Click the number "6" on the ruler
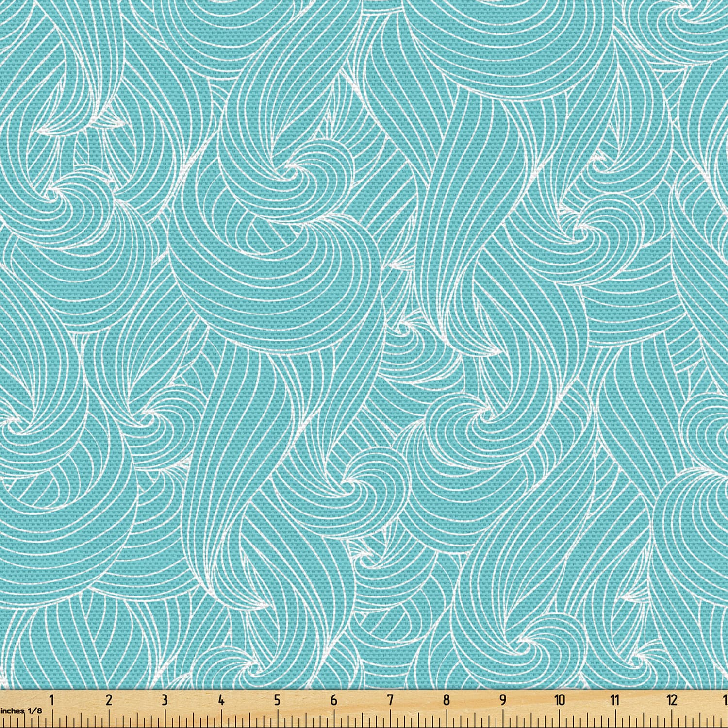The width and height of the screenshot is (728, 728). point(333,699)
